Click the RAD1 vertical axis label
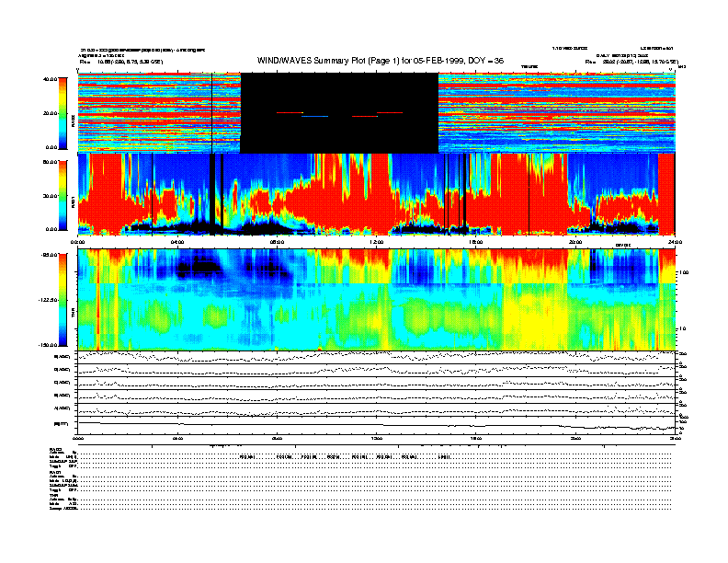The height and width of the screenshot is (563, 728). pos(74,201)
